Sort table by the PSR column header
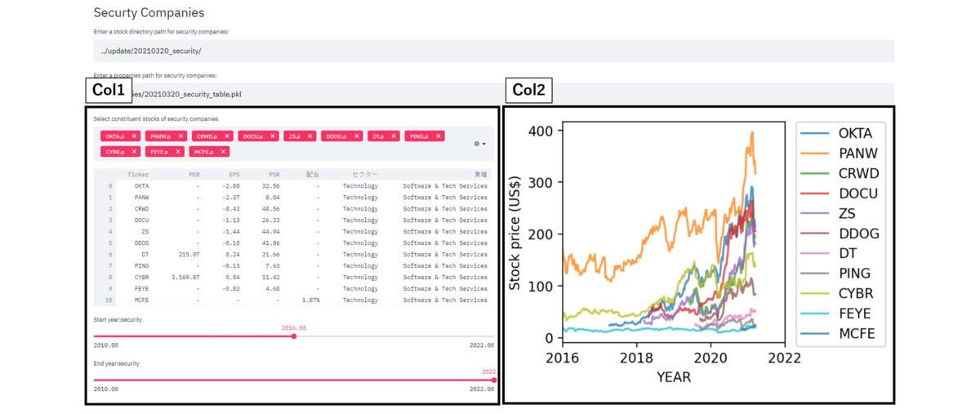The image size is (980, 414). click(274, 175)
